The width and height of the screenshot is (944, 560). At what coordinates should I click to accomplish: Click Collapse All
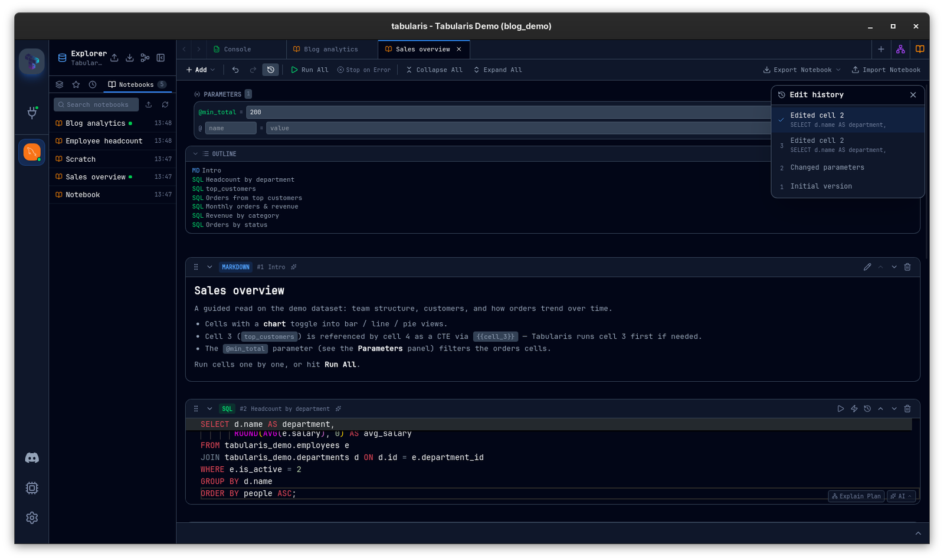click(x=434, y=70)
